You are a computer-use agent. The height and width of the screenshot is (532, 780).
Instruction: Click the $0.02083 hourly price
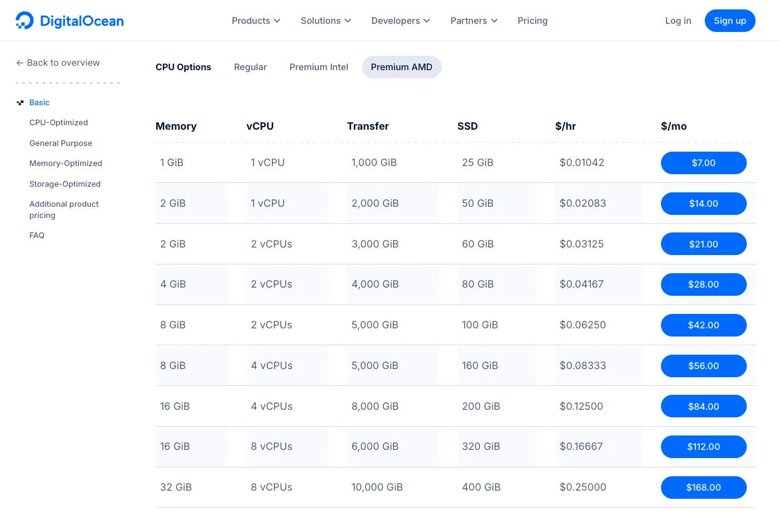(583, 203)
